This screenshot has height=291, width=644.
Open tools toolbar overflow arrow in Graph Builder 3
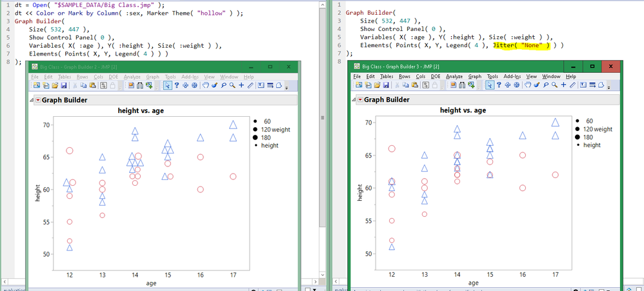click(609, 87)
